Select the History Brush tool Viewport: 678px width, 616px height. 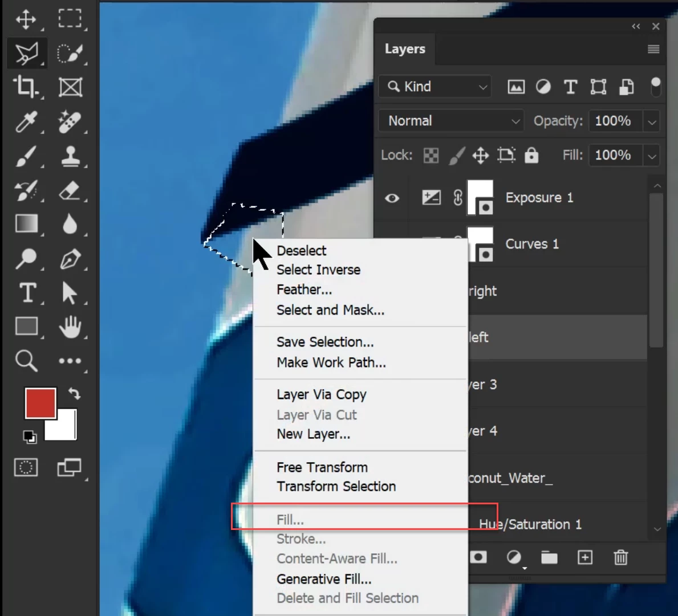[26, 190]
